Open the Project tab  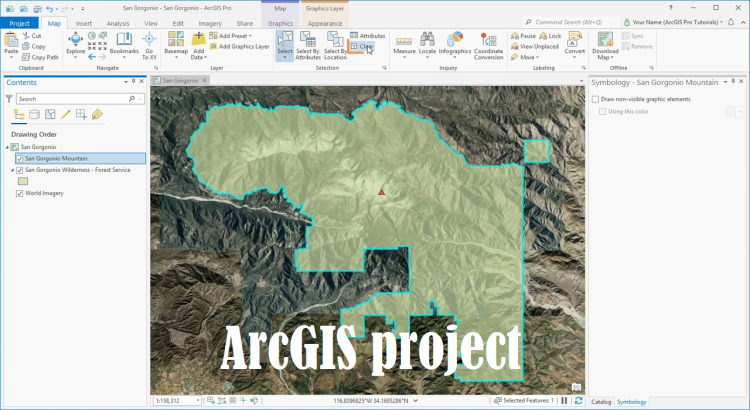pyautogui.click(x=19, y=23)
